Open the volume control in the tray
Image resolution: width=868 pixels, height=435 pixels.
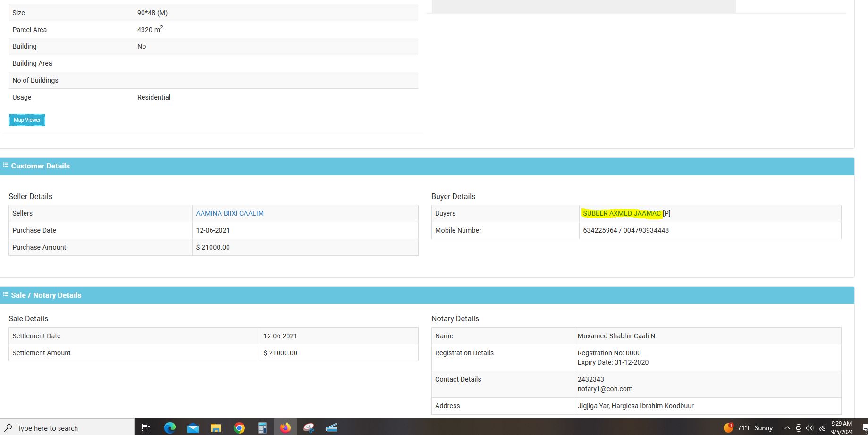(x=810, y=428)
